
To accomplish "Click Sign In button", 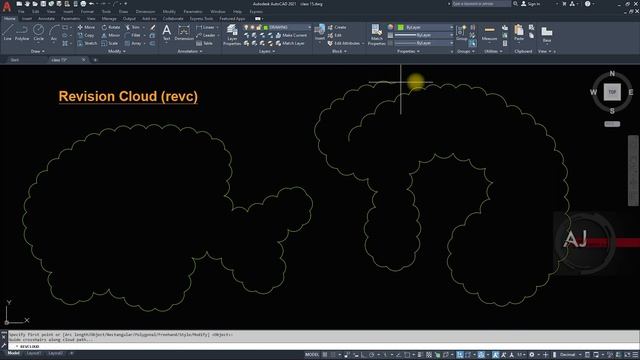I will click(x=531, y=4).
